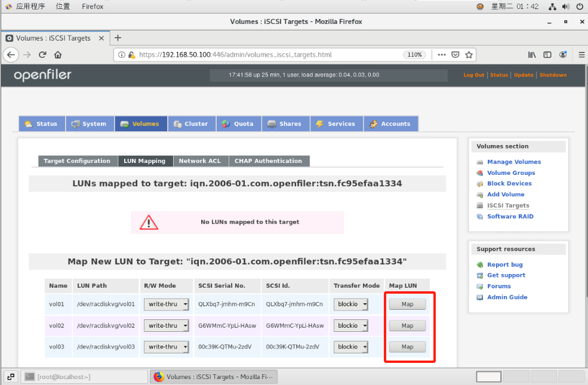Open R/W Mode dropdown for vol01
Screen dimensions: 588x385
[166, 304]
